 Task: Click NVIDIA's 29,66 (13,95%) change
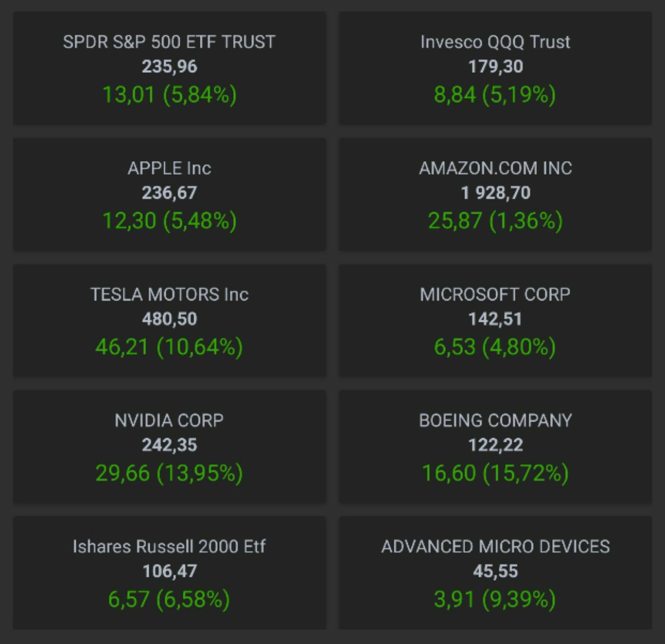[169, 473]
